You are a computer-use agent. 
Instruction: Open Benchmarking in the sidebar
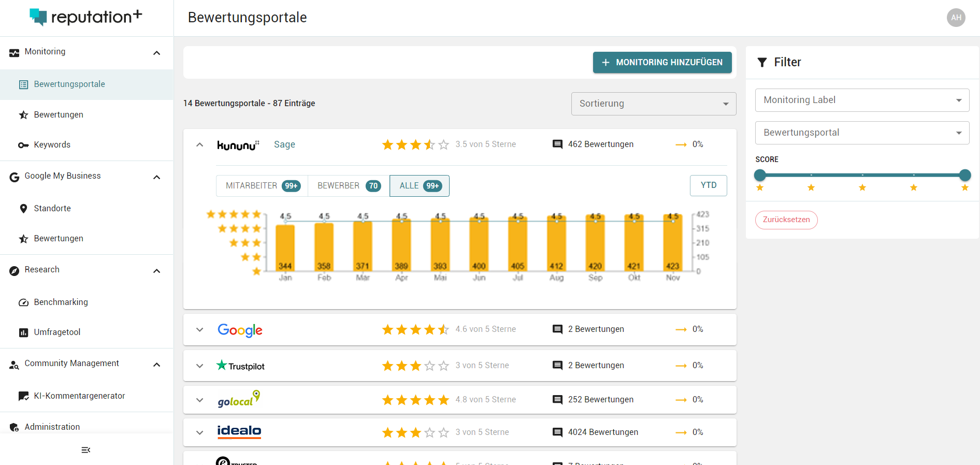point(61,302)
